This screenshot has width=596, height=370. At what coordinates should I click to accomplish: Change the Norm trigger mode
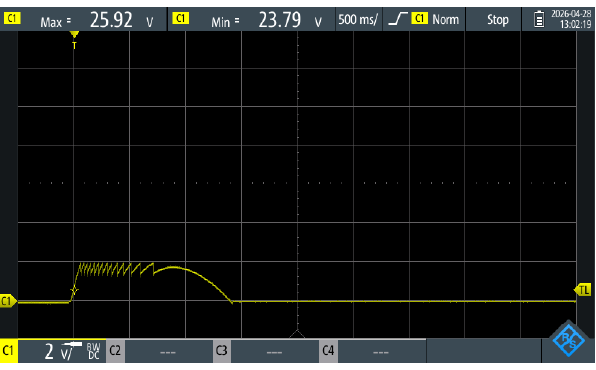[x=445, y=19]
